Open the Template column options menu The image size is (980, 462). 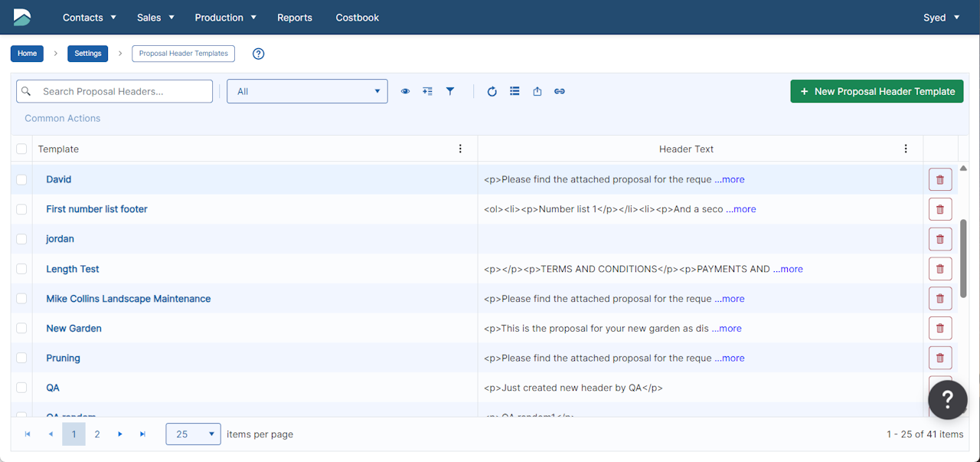[460, 149]
